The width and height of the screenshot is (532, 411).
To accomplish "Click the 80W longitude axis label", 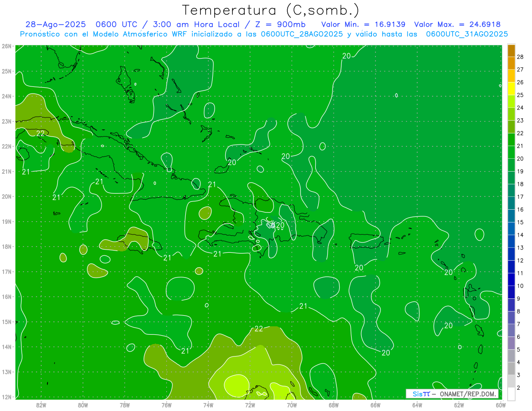I will pos(83,405).
